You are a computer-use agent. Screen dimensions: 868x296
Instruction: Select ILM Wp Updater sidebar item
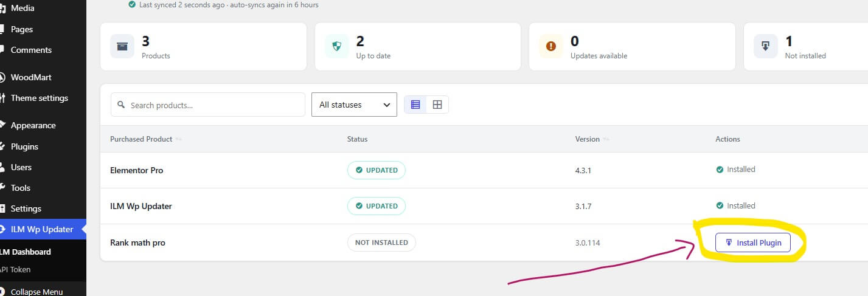point(43,229)
